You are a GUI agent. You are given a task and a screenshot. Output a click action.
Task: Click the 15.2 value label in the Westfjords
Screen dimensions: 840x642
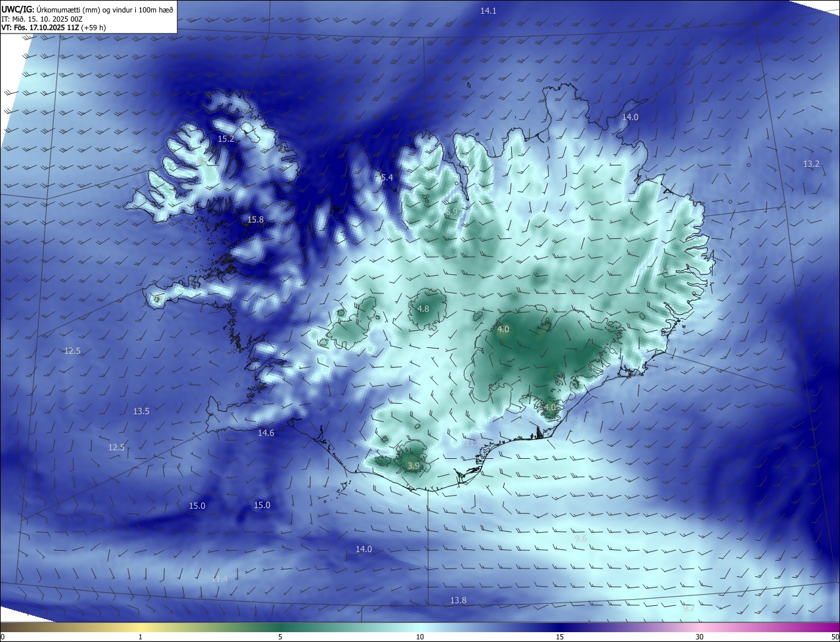pyautogui.click(x=226, y=139)
